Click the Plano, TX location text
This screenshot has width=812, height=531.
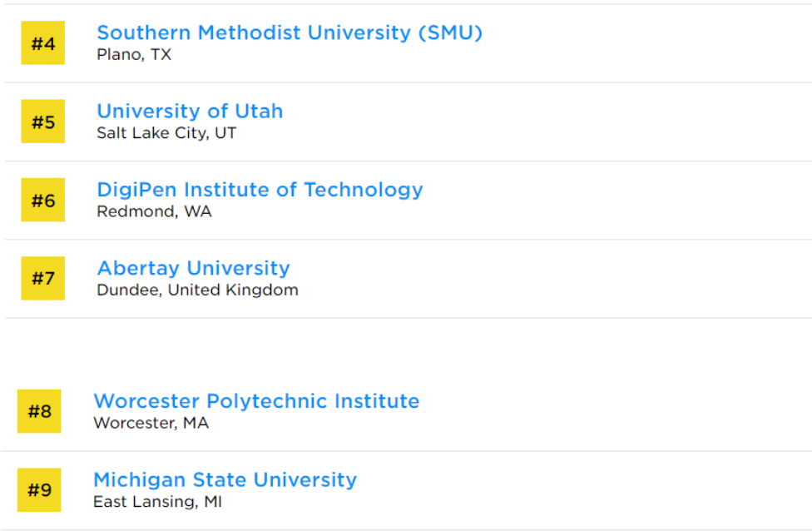[x=134, y=55]
